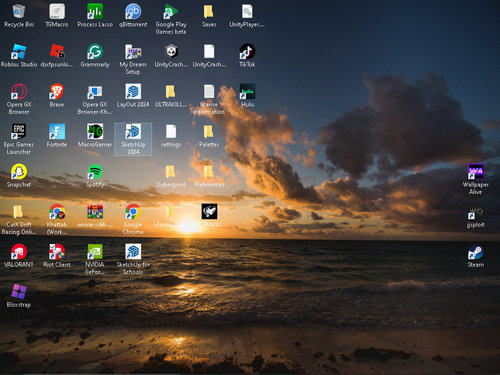Open the Recycle Bin icon

tap(19, 12)
